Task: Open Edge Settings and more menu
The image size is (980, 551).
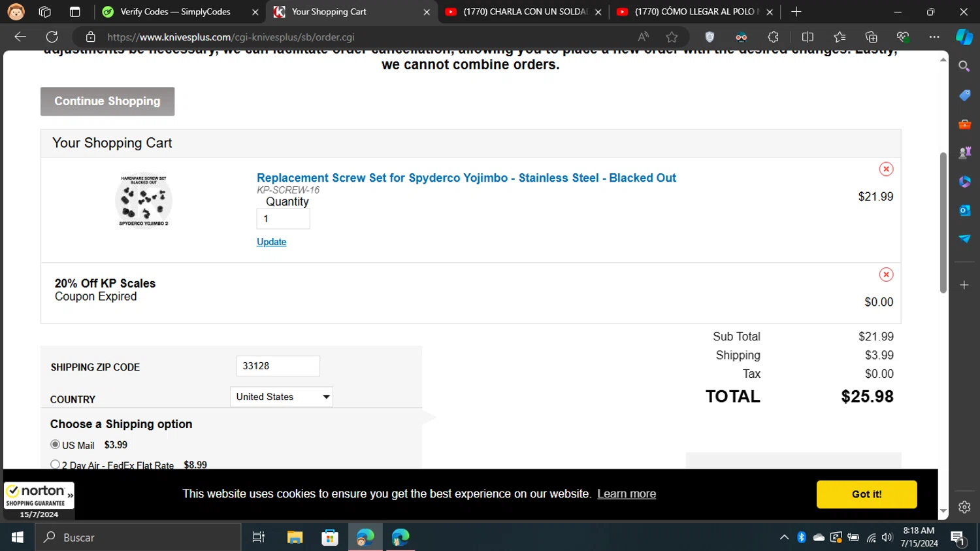Action: coord(934,37)
